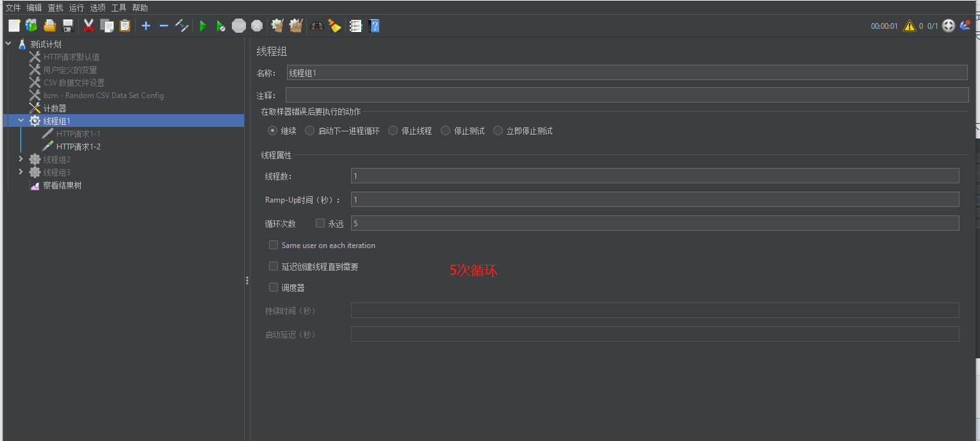Image resolution: width=980 pixels, height=441 pixels.
Task: Click the Shutdown gray X icon
Action: click(x=257, y=26)
